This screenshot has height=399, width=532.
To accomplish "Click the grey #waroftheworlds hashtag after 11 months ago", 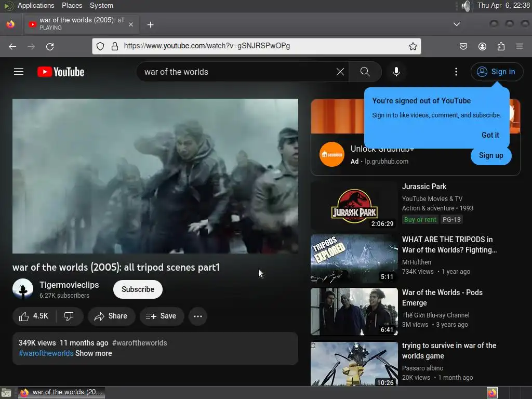I will point(139,343).
